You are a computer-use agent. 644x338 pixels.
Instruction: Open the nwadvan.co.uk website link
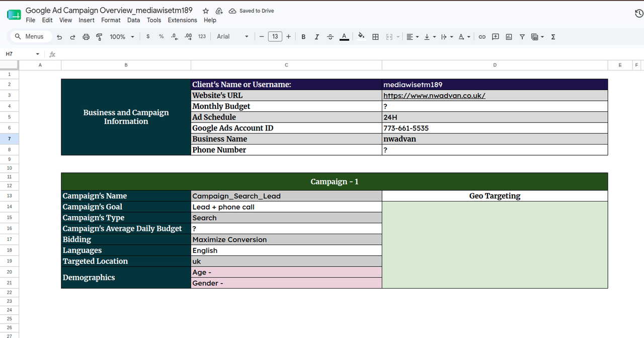tap(434, 96)
